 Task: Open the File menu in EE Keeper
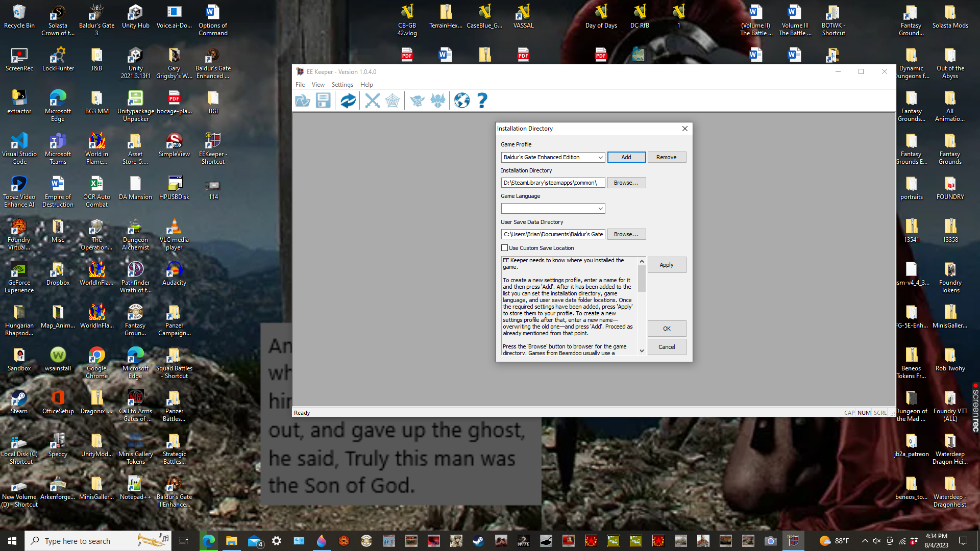pos(300,85)
